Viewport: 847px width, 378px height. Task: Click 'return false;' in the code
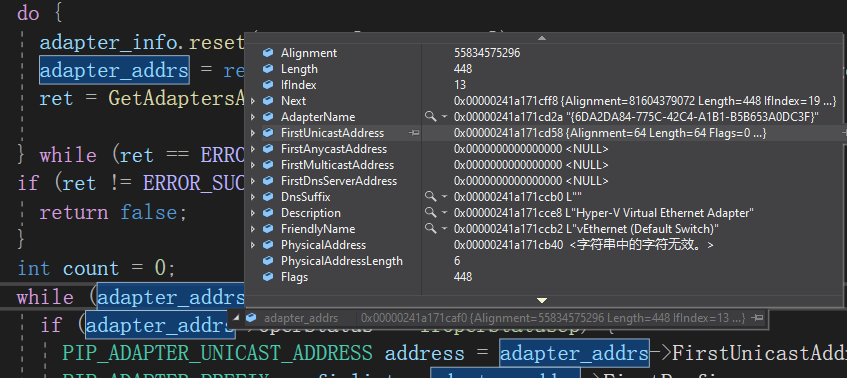113,212
